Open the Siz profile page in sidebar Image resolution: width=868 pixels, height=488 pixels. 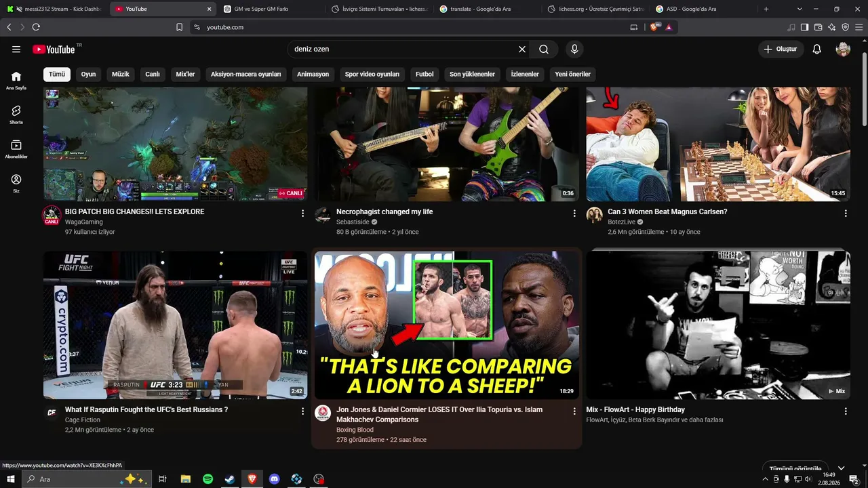(16, 184)
